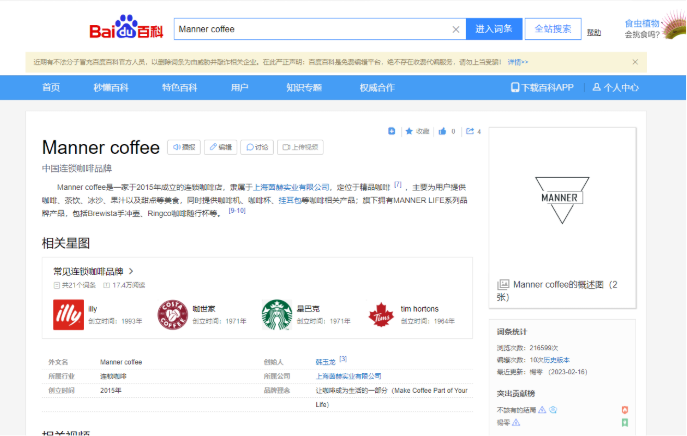Viewport: 687px width, 436px height.
Task: Open the 权威合作 nav tab
Action: (x=377, y=88)
